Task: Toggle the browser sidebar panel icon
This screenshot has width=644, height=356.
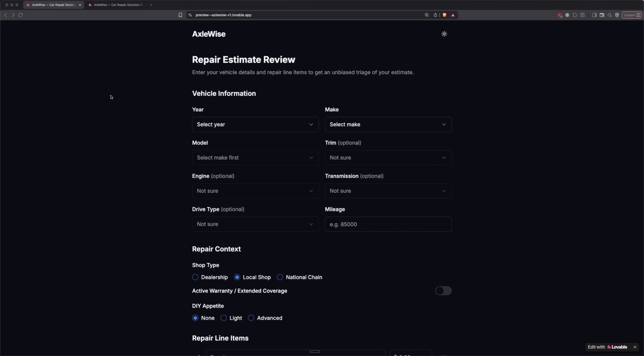Action: (594, 15)
